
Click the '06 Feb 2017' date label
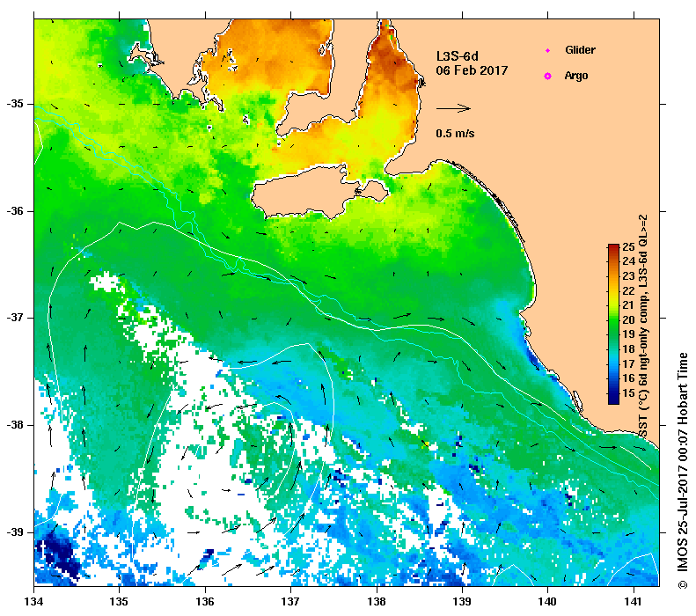[472, 70]
